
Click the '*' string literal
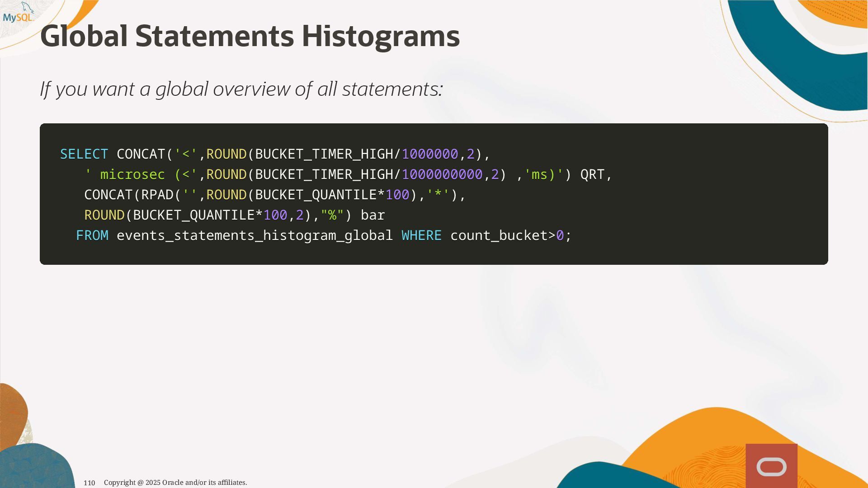[438, 195]
